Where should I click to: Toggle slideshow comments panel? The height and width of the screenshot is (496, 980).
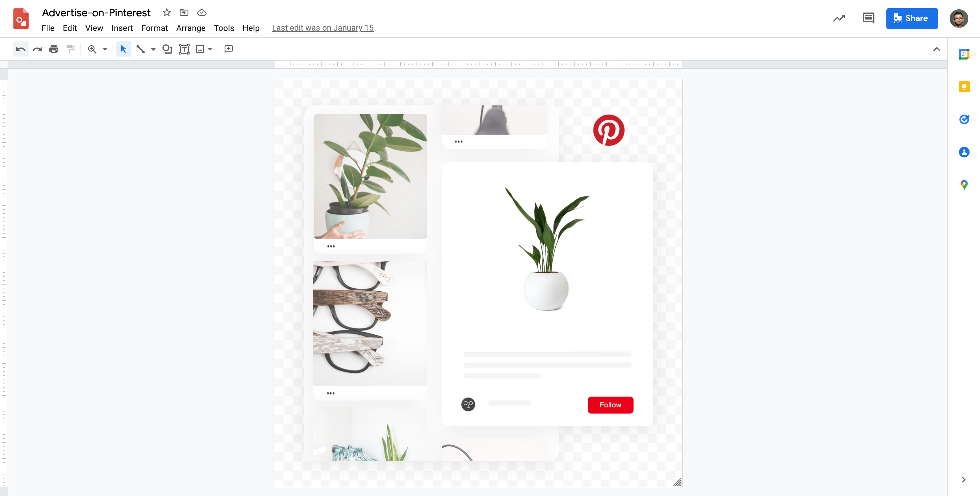tap(869, 18)
